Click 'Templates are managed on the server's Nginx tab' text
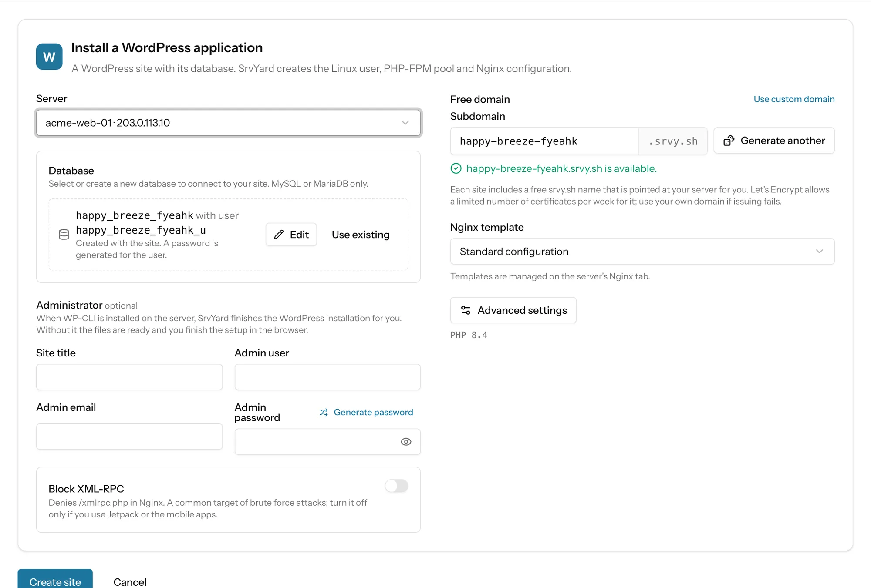 pos(550,276)
